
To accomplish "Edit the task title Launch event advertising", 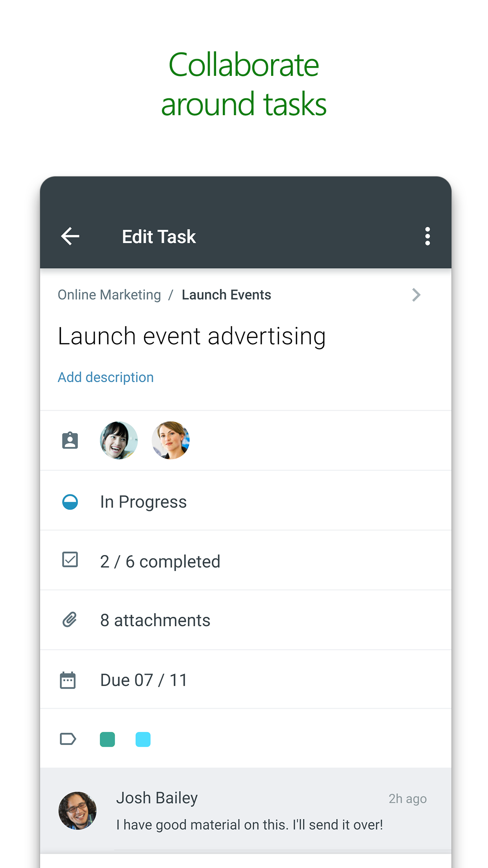I will click(x=192, y=337).
